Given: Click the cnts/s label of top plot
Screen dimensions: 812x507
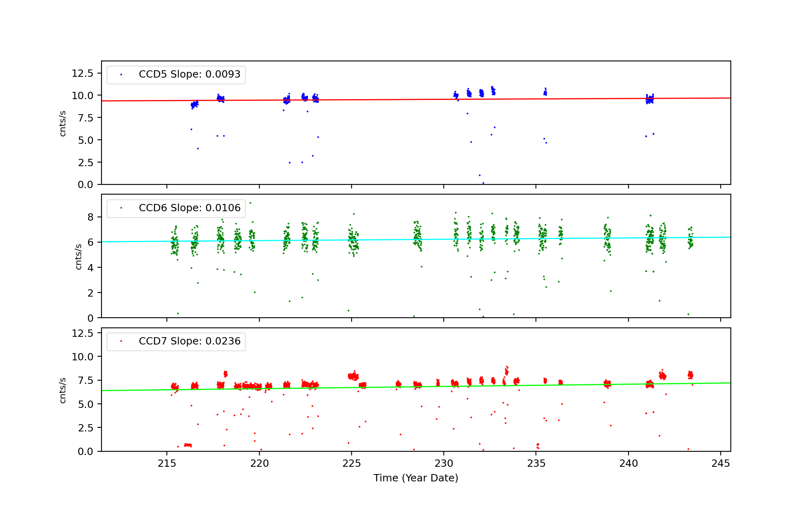Looking at the screenshot, I should point(63,123).
